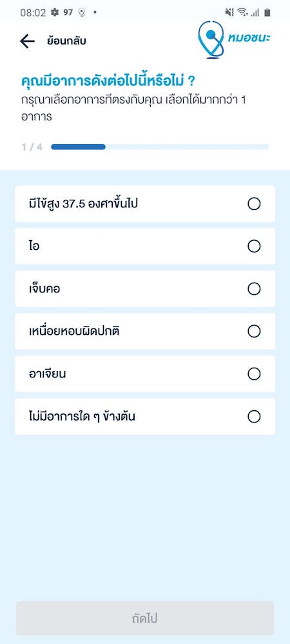The height and width of the screenshot is (644, 290).
Task: Click the 1 / 4 progress bar
Action: point(160,147)
